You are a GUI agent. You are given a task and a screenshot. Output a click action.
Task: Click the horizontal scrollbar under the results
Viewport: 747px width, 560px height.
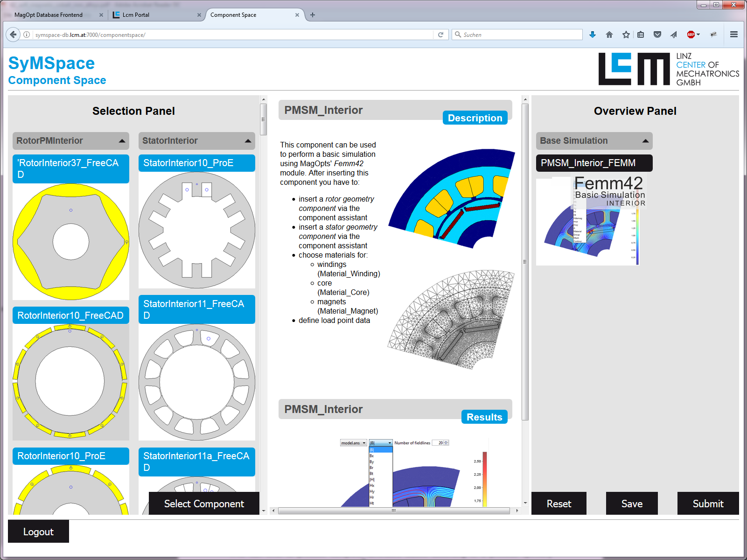coord(394,511)
